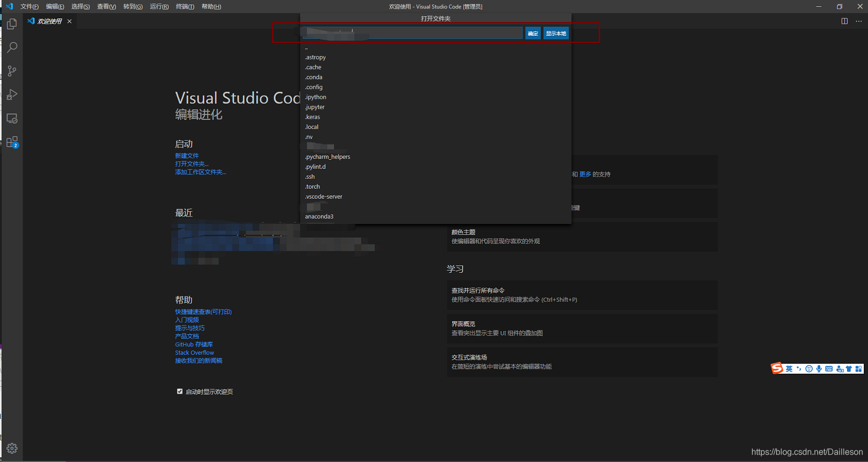Screen dimensions: 868x462
Task: Open the editor More Actions ellipsis
Action: pyautogui.click(x=859, y=21)
